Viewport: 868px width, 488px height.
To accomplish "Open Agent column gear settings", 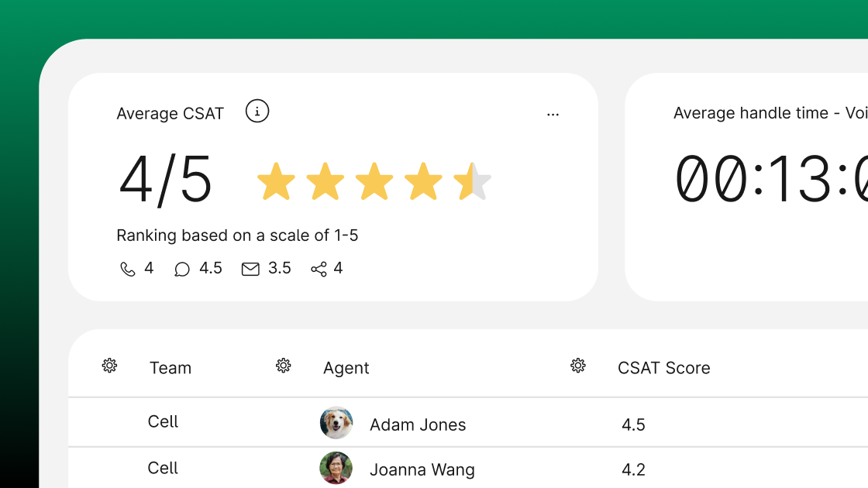I will [284, 366].
